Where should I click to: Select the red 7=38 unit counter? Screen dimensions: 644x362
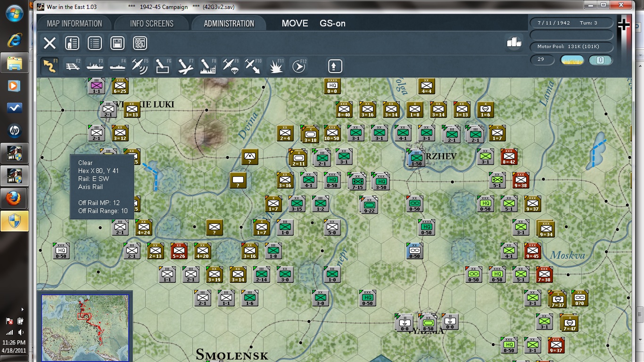pos(544,274)
